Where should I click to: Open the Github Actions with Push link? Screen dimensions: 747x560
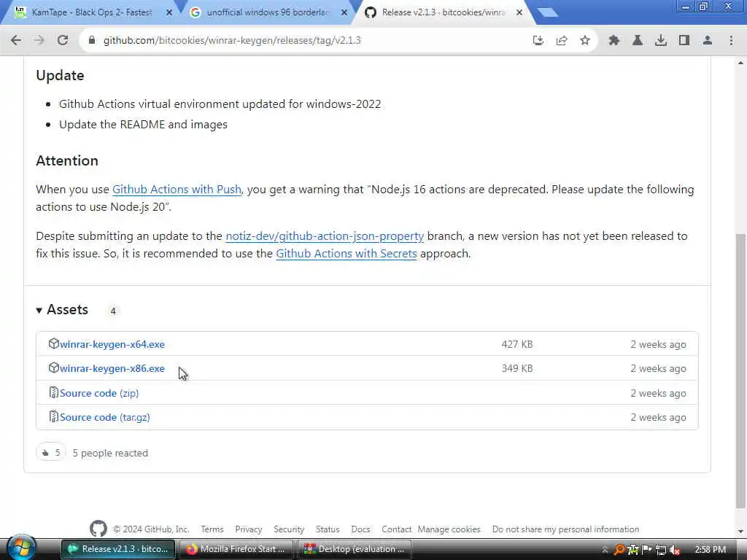click(177, 190)
